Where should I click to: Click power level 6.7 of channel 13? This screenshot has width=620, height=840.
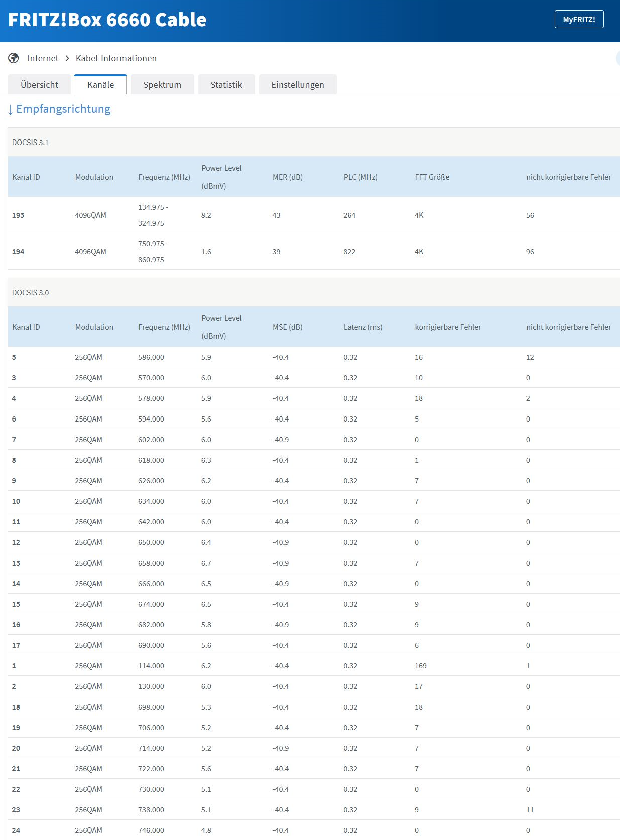206,563
